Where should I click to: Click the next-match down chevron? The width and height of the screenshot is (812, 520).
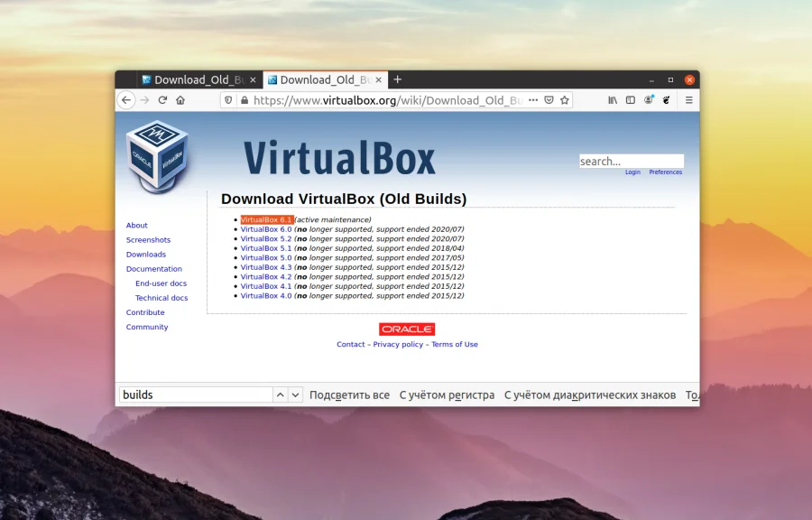point(293,395)
